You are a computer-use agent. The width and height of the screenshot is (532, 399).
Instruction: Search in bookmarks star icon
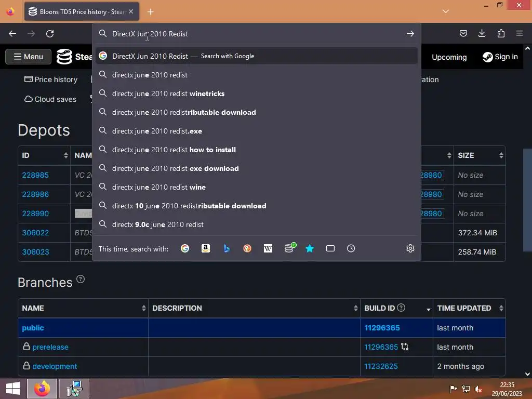click(310, 248)
